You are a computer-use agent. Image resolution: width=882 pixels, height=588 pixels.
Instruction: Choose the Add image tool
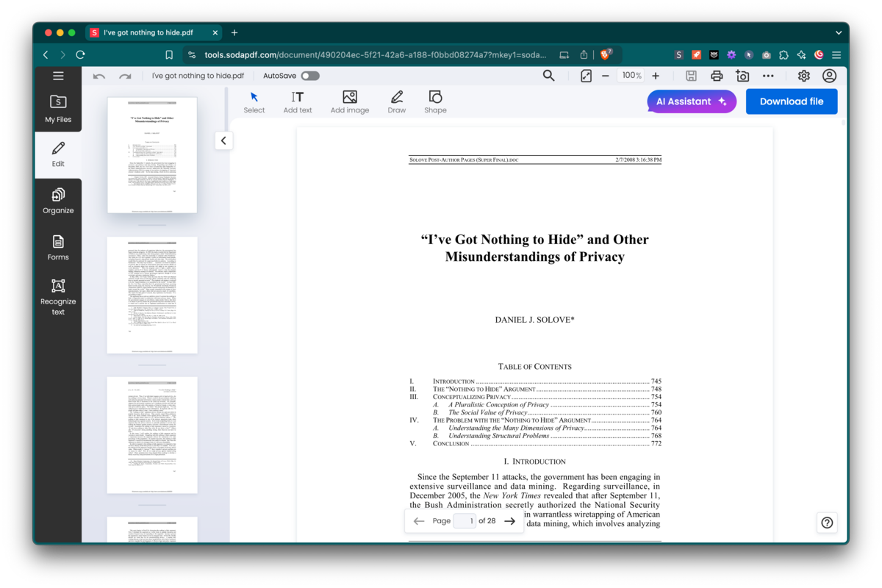pos(350,102)
